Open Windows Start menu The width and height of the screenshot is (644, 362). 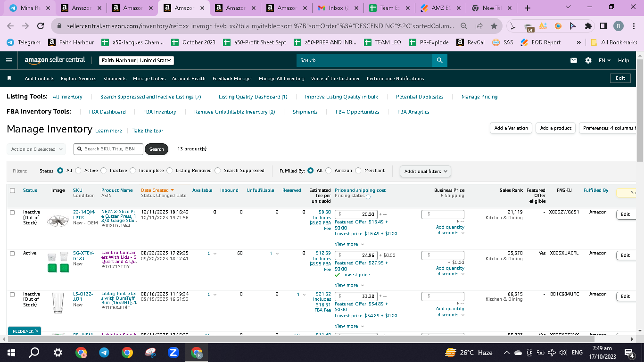(11, 353)
